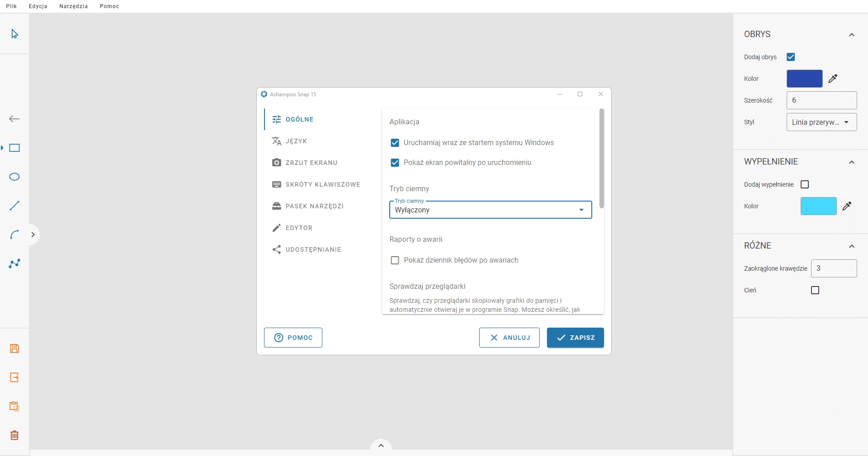The height and width of the screenshot is (456, 868).
Task: Select the rectangle shape tool
Action: [14, 148]
